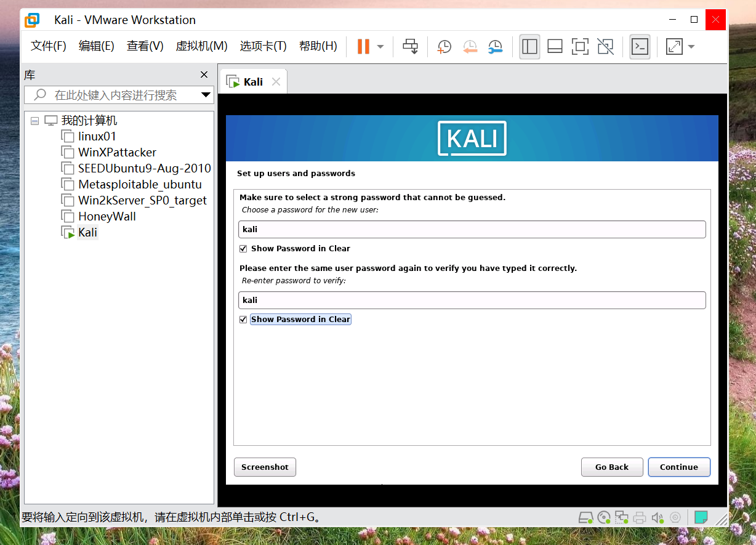Viewport: 756px width, 545px height.
Task: Click the Unity mode toolbar icon
Action: 605,46
